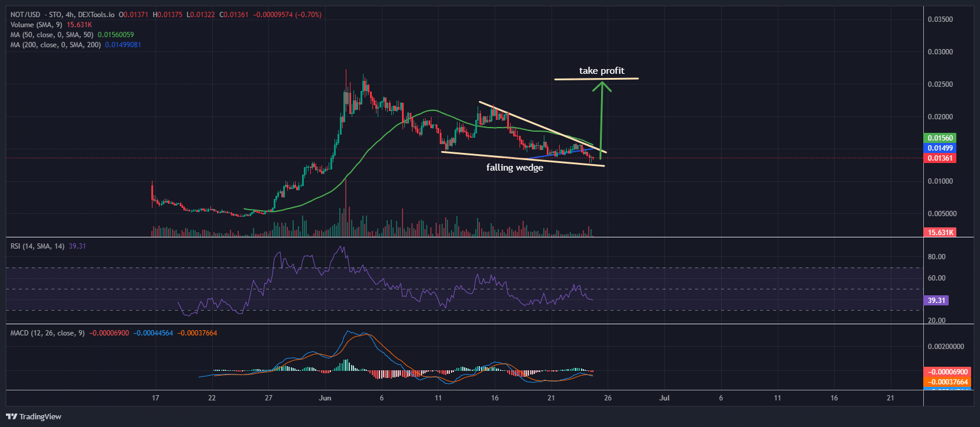Click the Jul month label on time axis
This screenshot has width=980, height=427.
pyautogui.click(x=664, y=398)
